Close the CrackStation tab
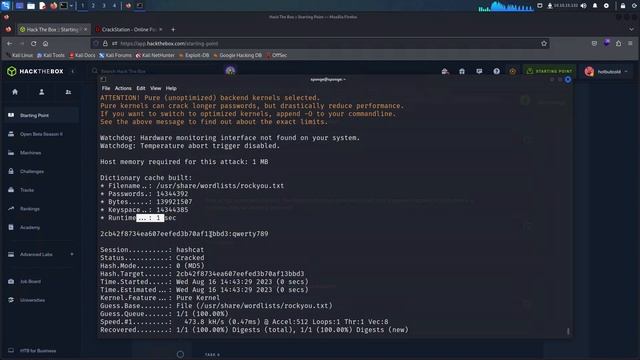 click(161, 29)
